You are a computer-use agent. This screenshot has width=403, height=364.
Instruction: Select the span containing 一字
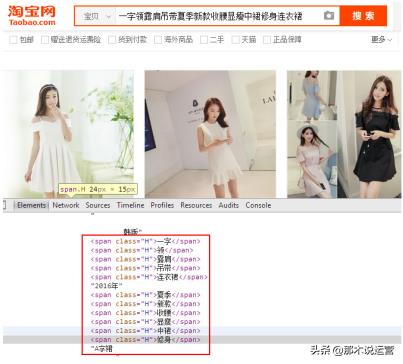click(x=146, y=241)
